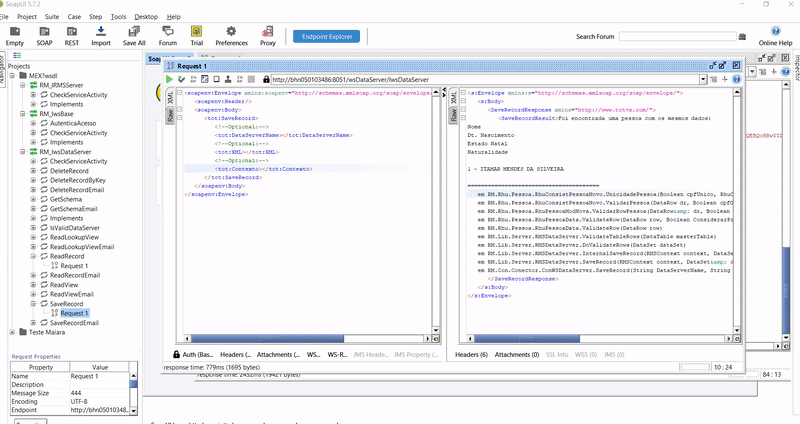The width and height of the screenshot is (800, 424).
Task: Switch response editor to XML view
Action: point(454,97)
